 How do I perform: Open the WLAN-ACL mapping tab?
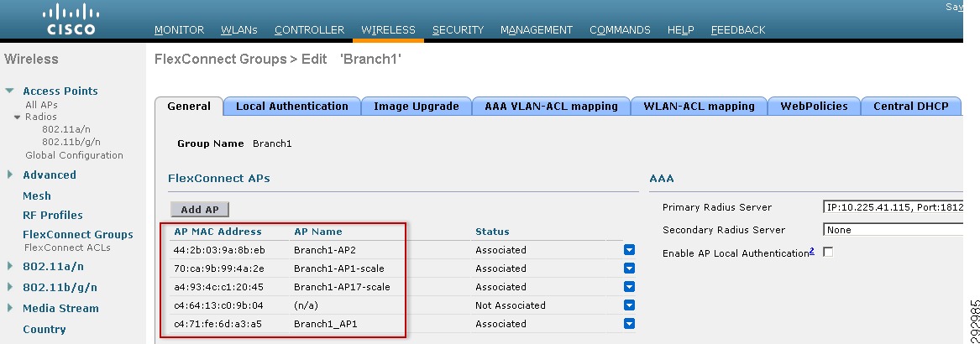pos(699,106)
